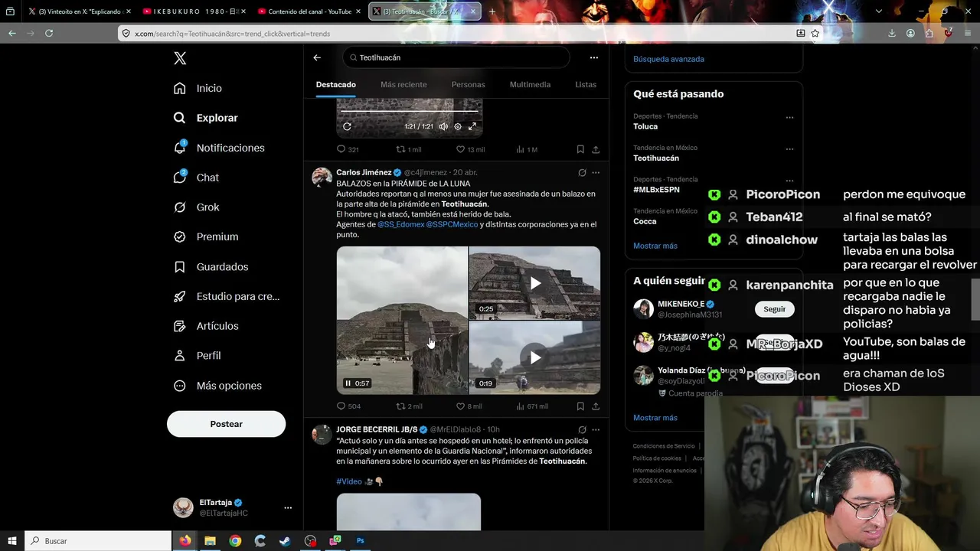Expand the 1:21 video to fullscreen
The image size is (980, 551).
click(472, 126)
